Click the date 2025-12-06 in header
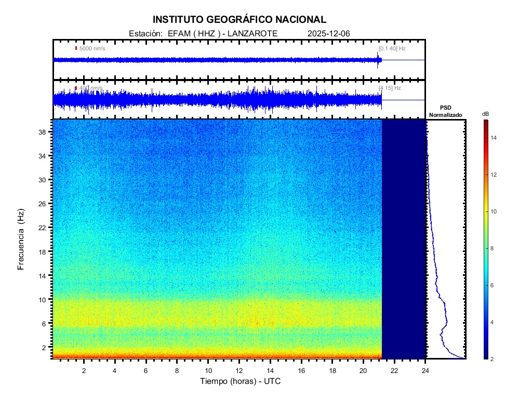 coord(329,33)
